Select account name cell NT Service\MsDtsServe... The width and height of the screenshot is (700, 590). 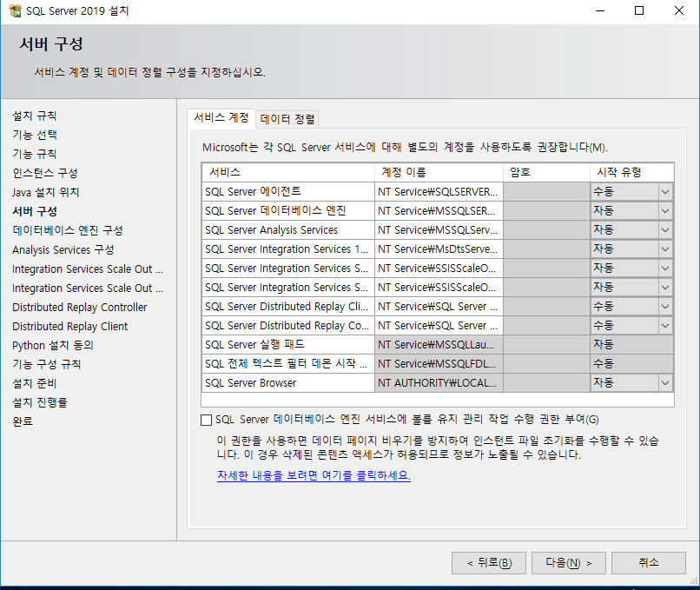tap(439, 249)
